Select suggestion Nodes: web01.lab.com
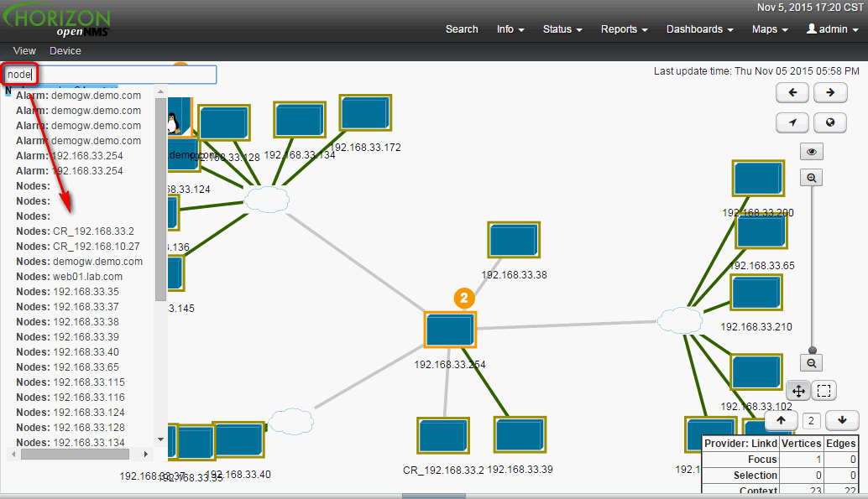 point(69,277)
